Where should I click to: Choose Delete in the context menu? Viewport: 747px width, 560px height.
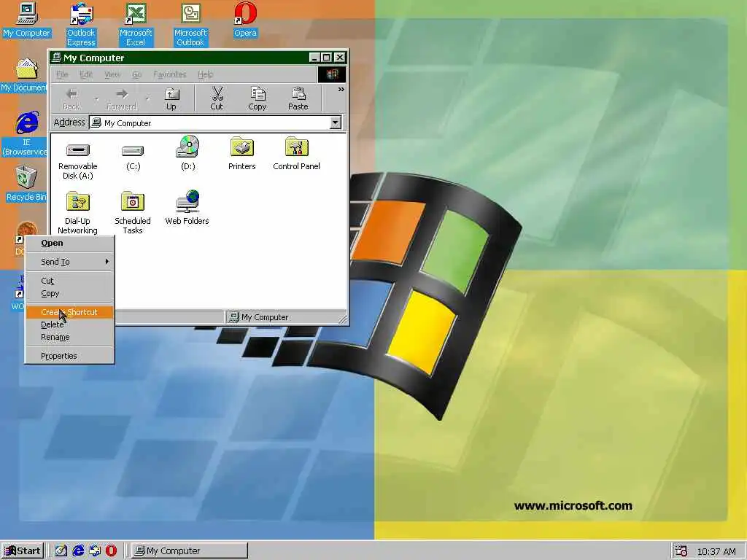point(69,324)
